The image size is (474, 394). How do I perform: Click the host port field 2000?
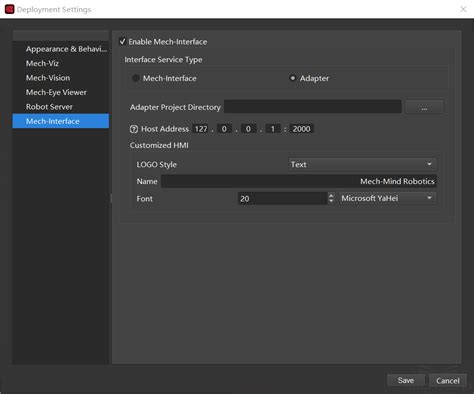[302, 129]
